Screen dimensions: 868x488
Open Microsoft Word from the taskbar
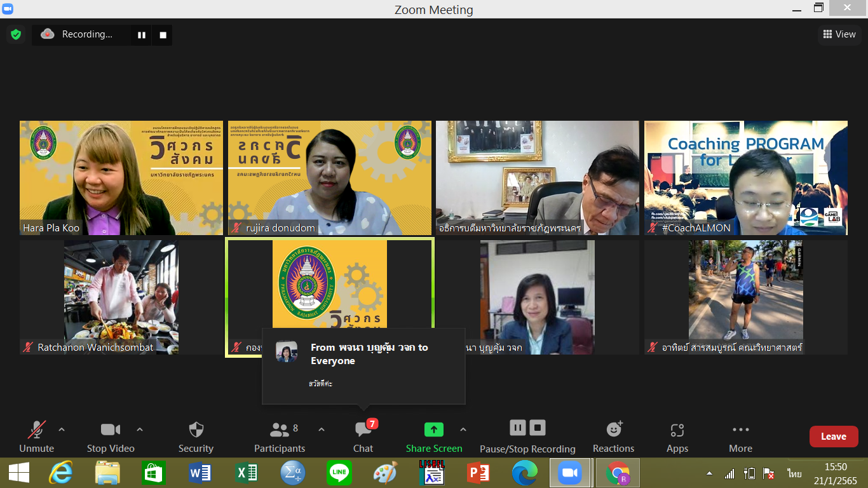pyautogui.click(x=200, y=473)
